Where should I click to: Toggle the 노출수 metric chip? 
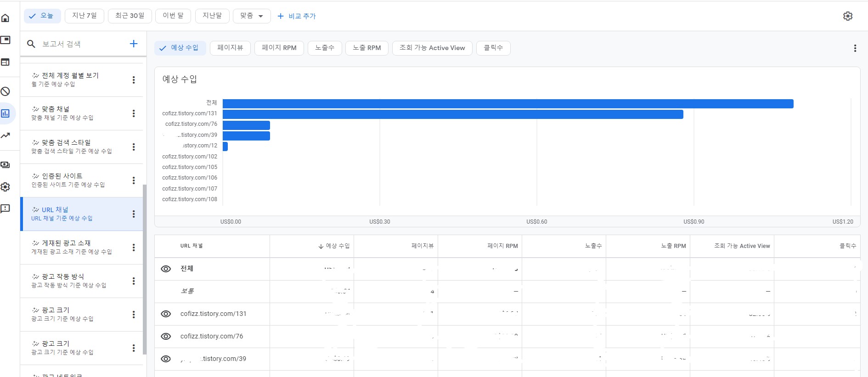click(x=325, y=48)
